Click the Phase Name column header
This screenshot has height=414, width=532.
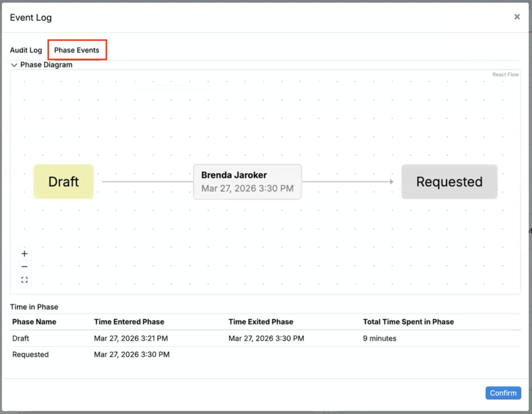(x=34, y=322)
